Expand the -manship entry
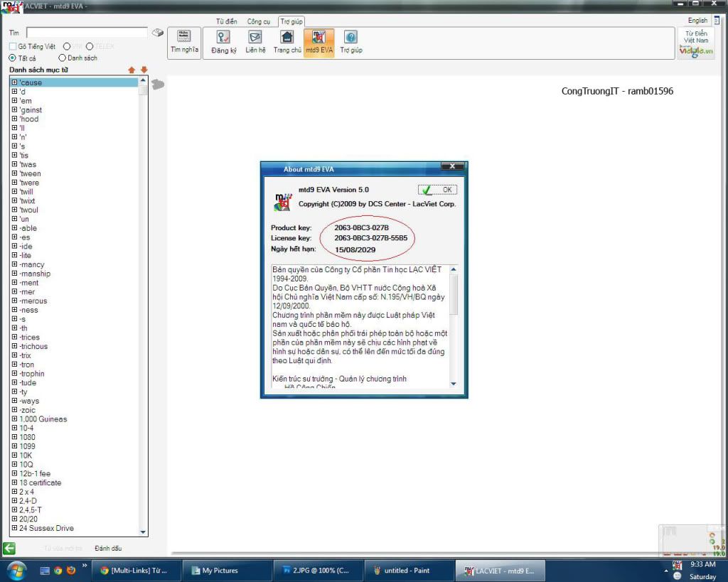728x582 pixels. click(x=14, y=274)
